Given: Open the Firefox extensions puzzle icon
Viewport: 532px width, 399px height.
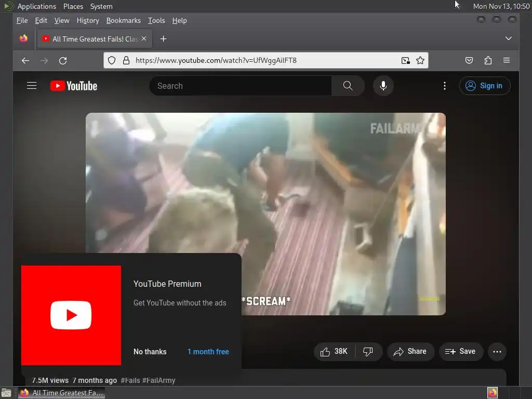Looking at the screenshot, I should pos(488,60).
